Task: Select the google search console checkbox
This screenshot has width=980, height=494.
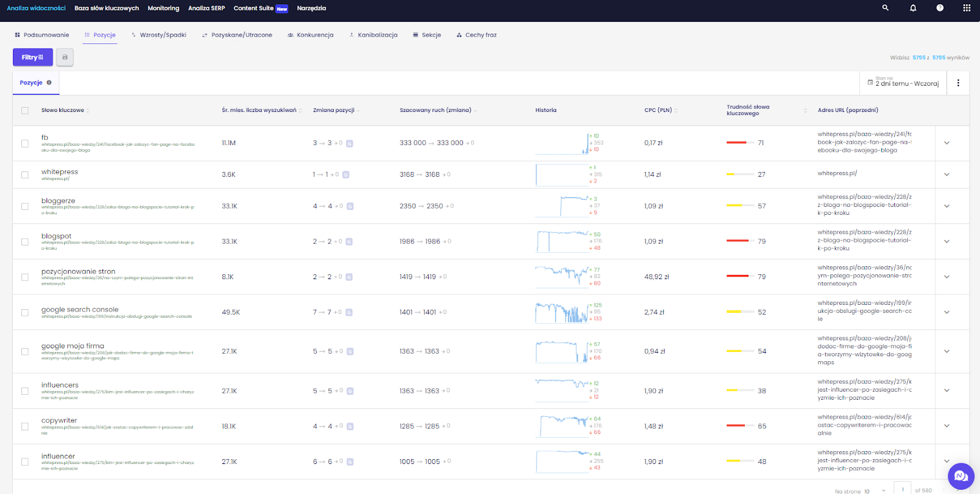Action: (x=25, y=312)
